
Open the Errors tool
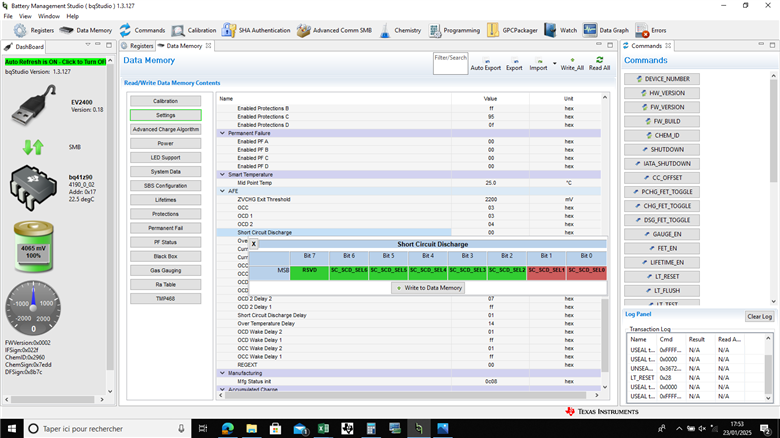coord(642,30)
